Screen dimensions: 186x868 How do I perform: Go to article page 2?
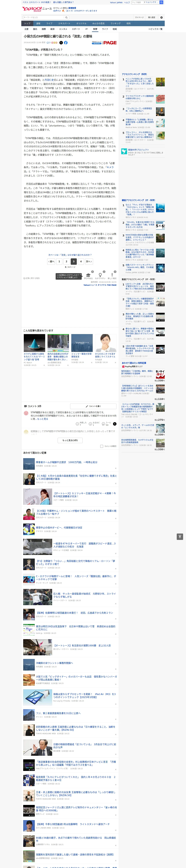pos(66,261)
